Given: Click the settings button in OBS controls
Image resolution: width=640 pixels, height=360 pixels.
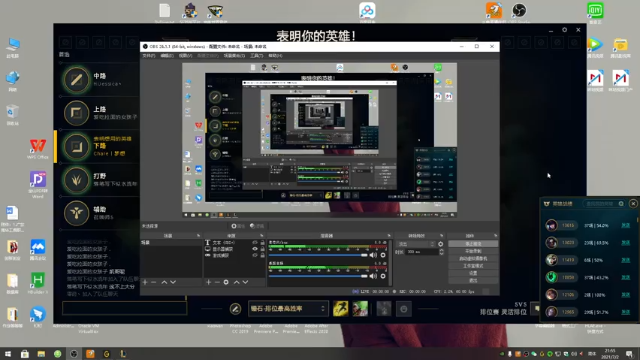Looking at the screenshot, I should [473, 273].
